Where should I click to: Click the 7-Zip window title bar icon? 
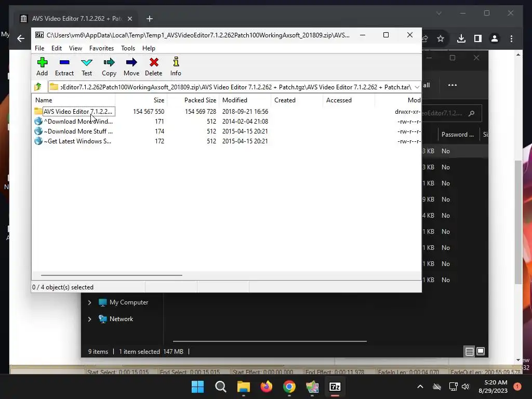[39, 35]
